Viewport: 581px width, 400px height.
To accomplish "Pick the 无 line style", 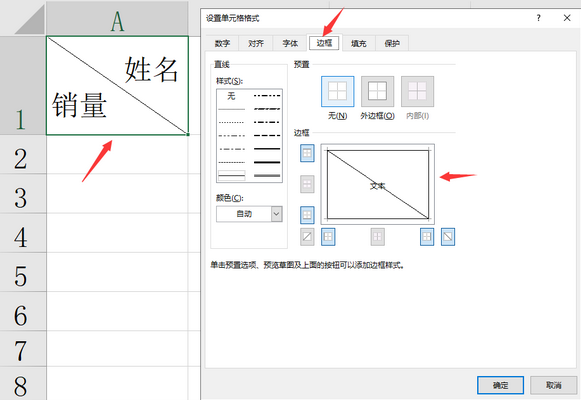I will tap(232, 96).
